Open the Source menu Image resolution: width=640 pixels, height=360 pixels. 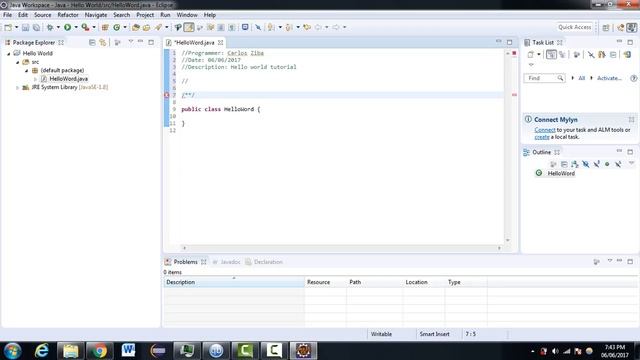click(x=42, y=15)
